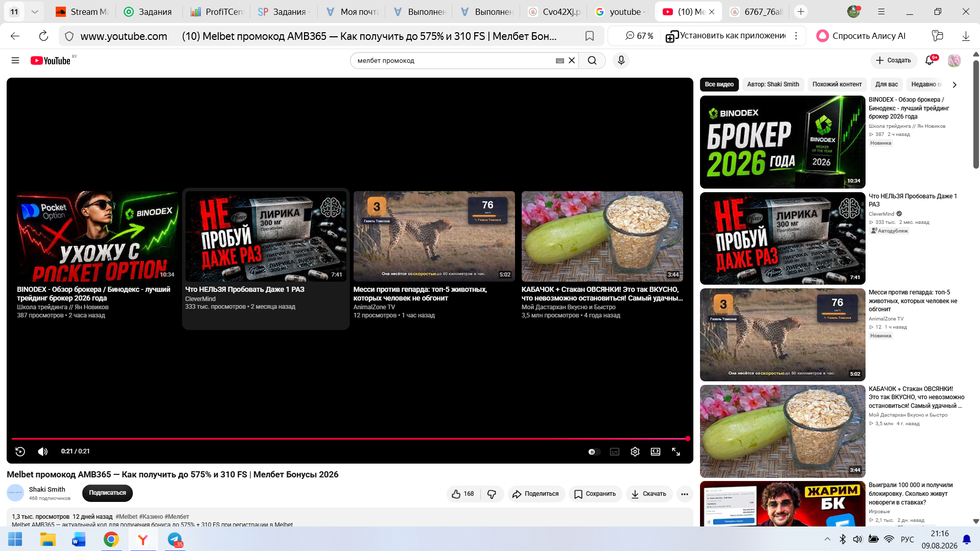Open the browser main menu
This screenshot has height=551, width=980.
pos(881,12)
